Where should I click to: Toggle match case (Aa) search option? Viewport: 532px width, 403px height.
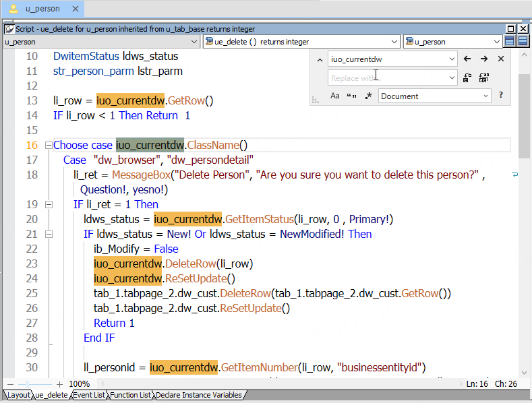click(335, 96)
